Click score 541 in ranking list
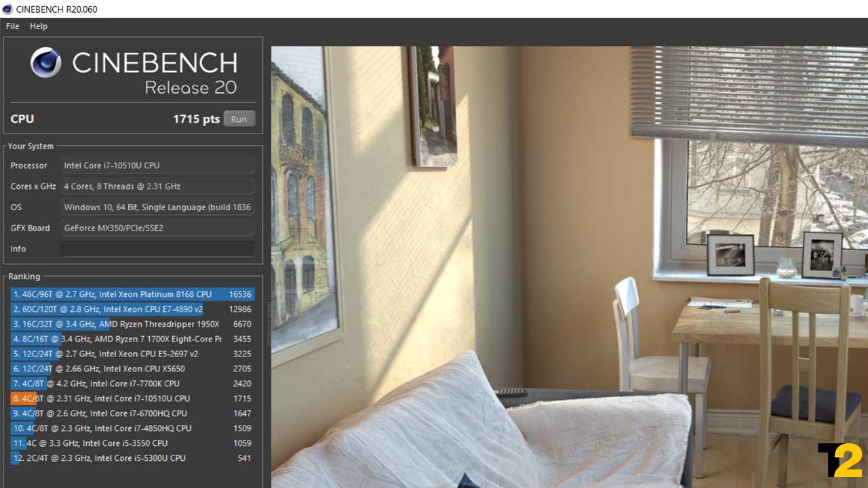 tap(243, 458)
